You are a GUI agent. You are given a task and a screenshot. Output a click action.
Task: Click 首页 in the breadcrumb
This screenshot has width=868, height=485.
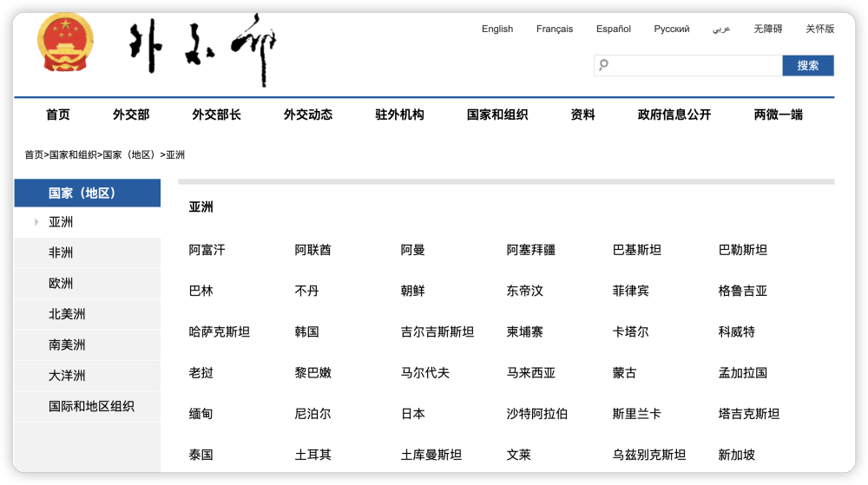pyautogui.click(x=34, y=154)
